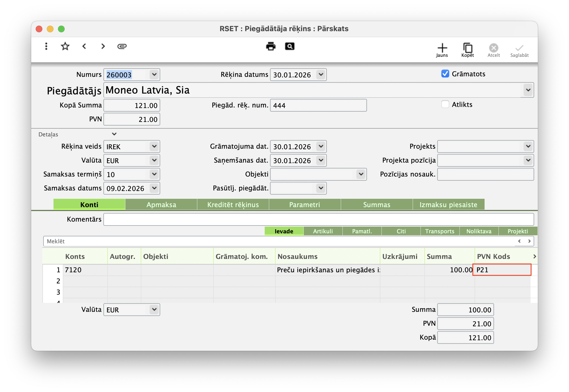The width and height of the screenshot is (569, 392).
Task: Open Rēķina datums date dropdown
Action: pos(321,75)
